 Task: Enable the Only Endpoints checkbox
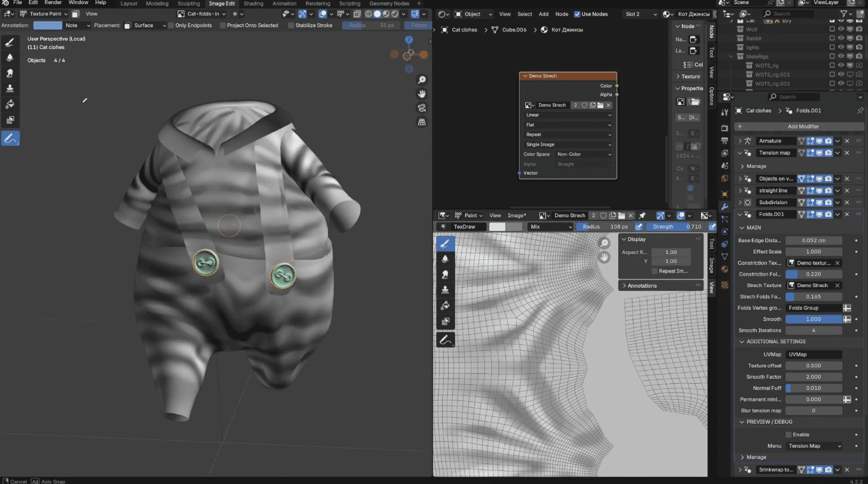171,25
